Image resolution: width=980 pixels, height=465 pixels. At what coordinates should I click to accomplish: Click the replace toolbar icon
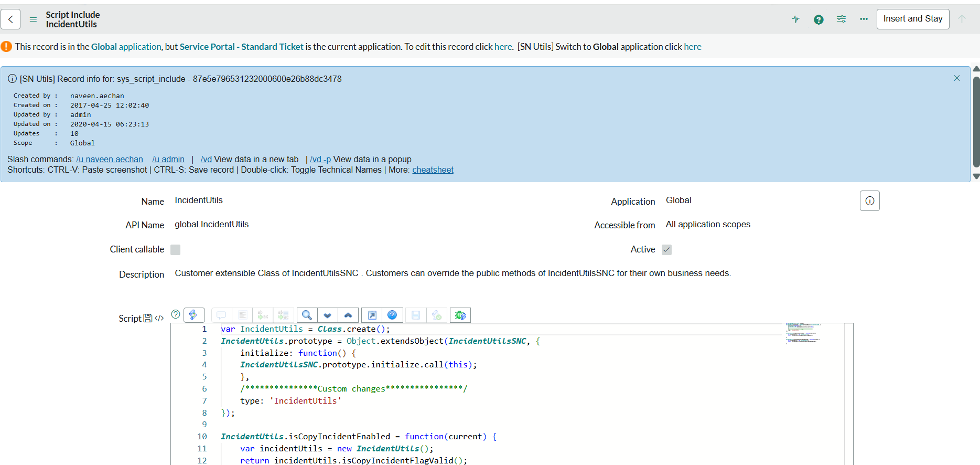click(x=263, y=315)
